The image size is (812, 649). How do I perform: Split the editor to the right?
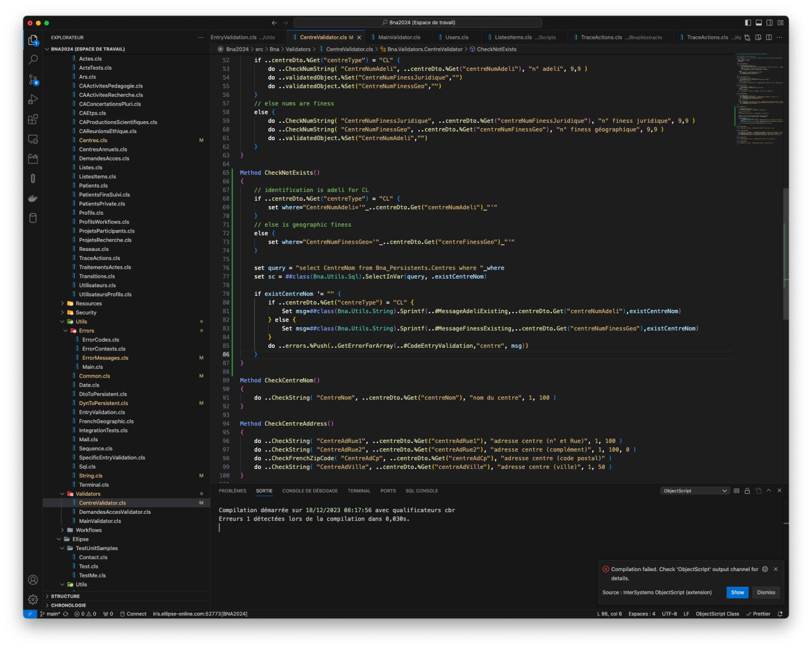click(x=769, y=37)
